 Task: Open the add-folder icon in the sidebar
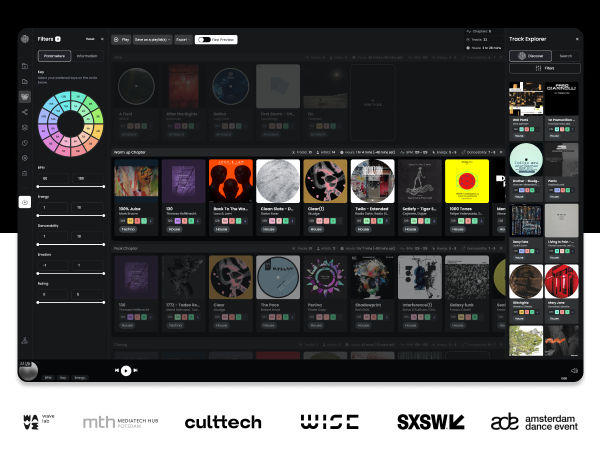click(25, 66)
